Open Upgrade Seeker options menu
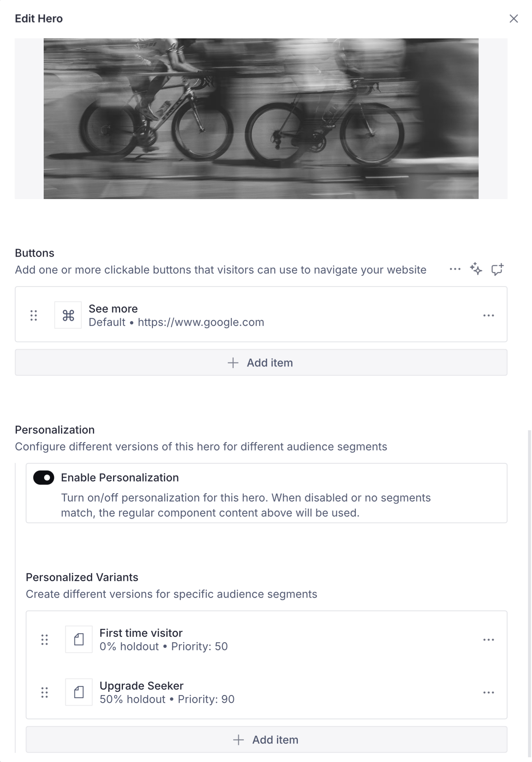The image size is (532, 762). click(x=488, y=692)
